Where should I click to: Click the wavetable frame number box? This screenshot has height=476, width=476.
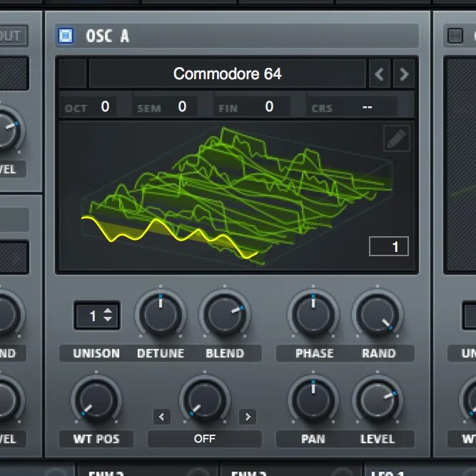click(x=388, y=246)
